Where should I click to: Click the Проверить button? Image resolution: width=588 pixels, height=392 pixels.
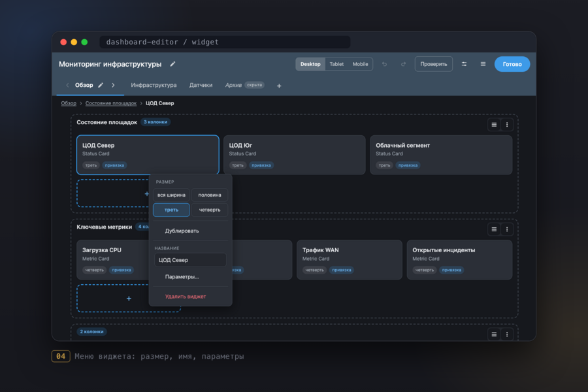[434, 64]
